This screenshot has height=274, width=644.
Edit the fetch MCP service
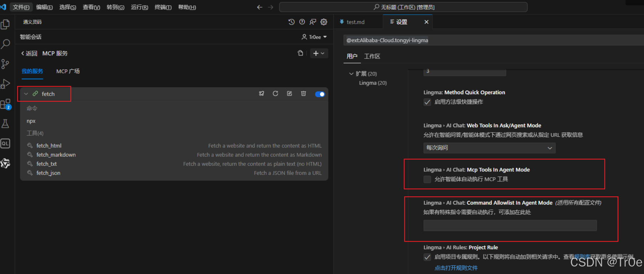tap(289, 94)
